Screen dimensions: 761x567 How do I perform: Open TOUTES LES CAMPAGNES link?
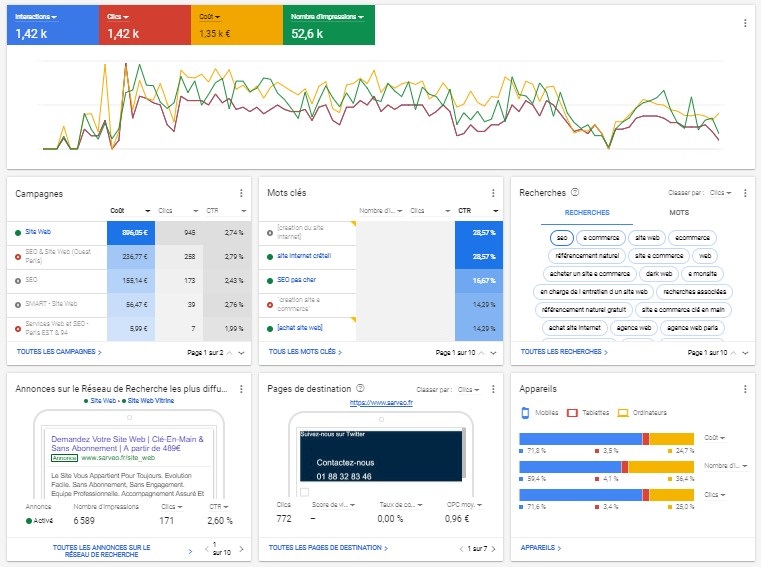pos(59,353)
